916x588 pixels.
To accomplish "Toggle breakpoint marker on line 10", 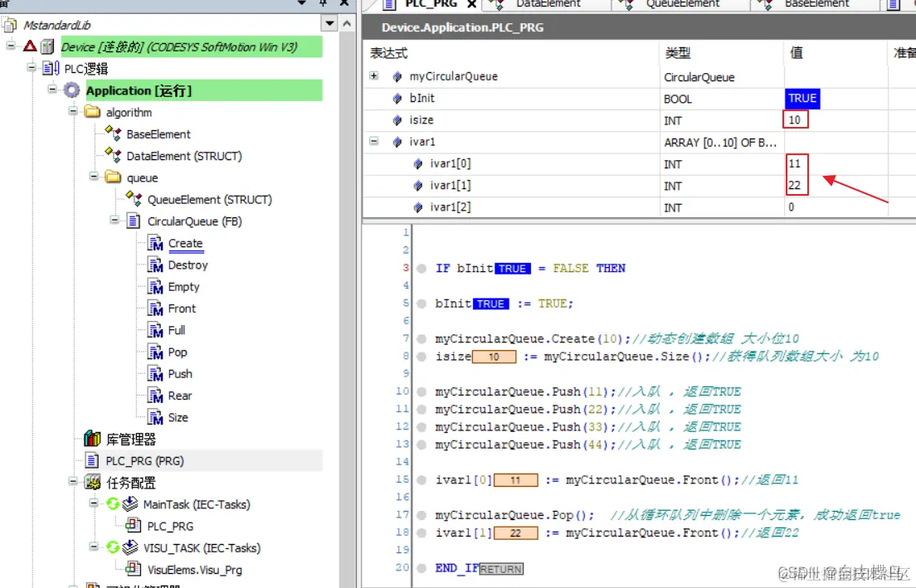I will [x=421, y=391].
